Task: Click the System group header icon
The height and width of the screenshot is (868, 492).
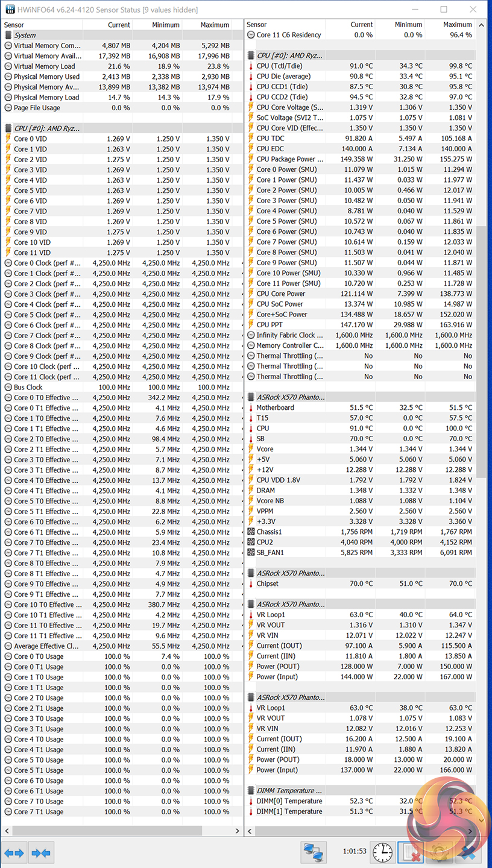Action: pos(8,36)
